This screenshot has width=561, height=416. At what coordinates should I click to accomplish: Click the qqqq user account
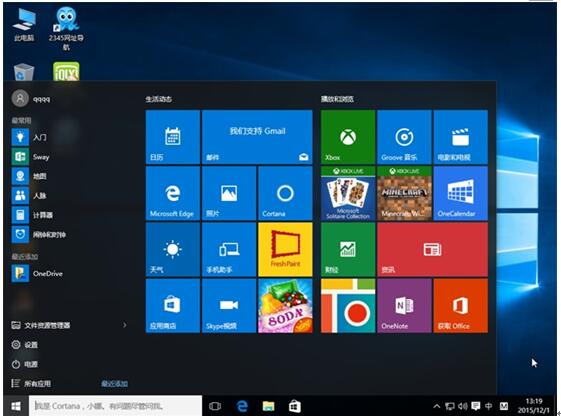(31, 98)
